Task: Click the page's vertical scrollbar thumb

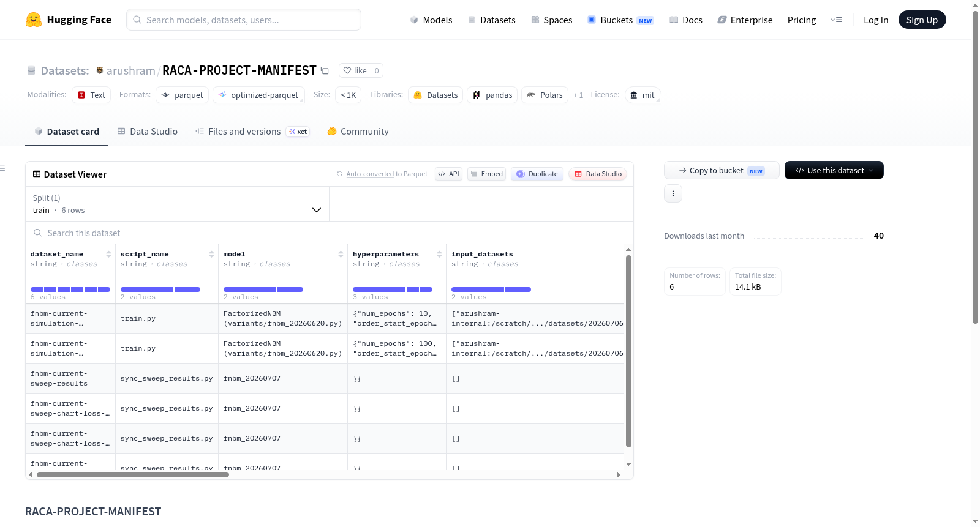Action: (975, 167)
